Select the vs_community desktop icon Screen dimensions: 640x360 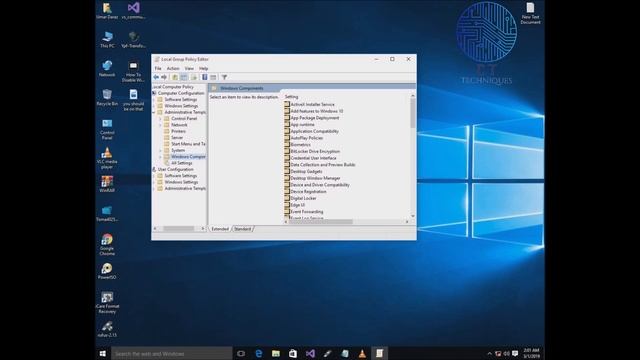pyautogui.click(x=133, y=11)
